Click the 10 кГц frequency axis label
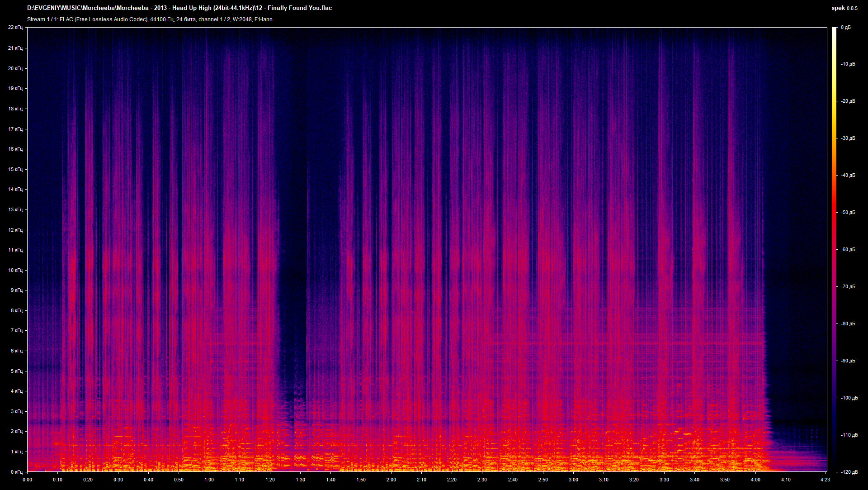Viewport: 868px width, 490px height. pos(15,270)
